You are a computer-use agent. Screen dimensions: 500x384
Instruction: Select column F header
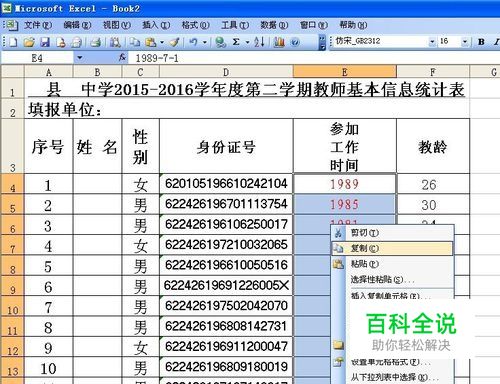(433, 72)
